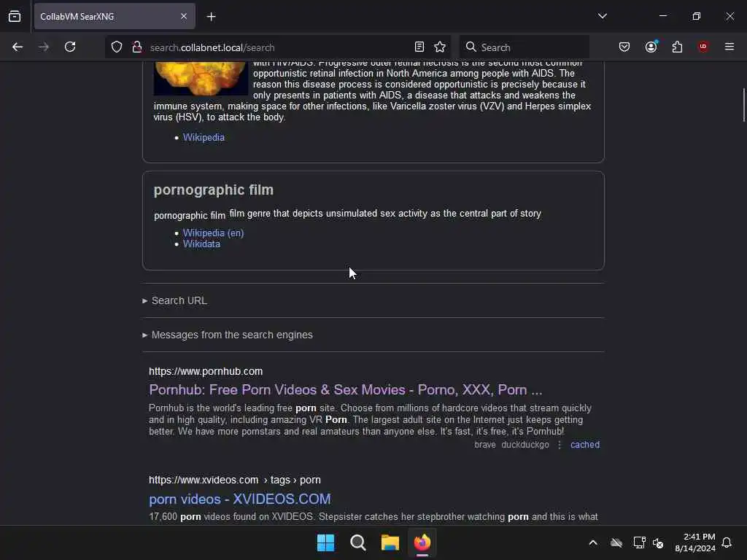
Task: Bookmark this page with star icon
Action: point(440,47)
